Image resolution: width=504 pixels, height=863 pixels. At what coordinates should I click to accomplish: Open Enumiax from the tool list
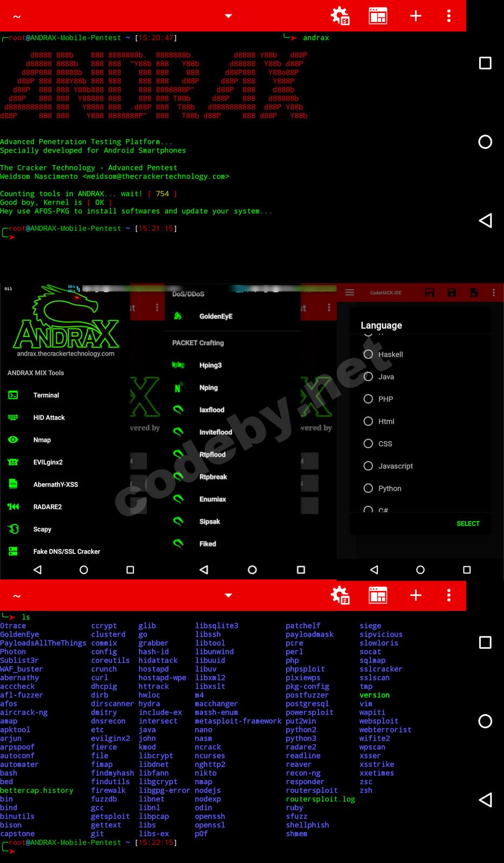[x=212, y=499]
